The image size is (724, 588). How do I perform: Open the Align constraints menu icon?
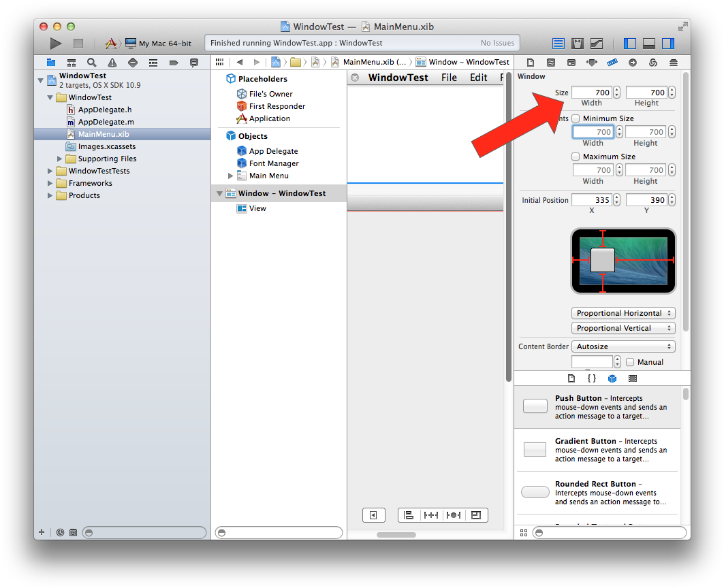(x=409, y=515)
